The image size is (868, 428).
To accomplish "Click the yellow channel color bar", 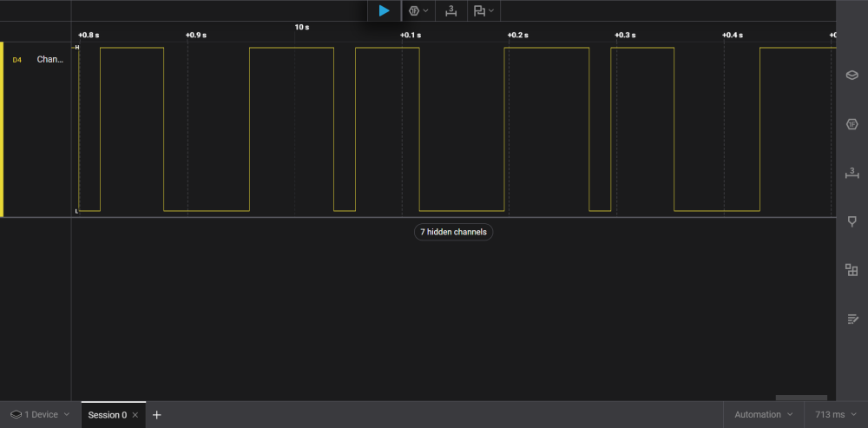I will coord(2,129).
